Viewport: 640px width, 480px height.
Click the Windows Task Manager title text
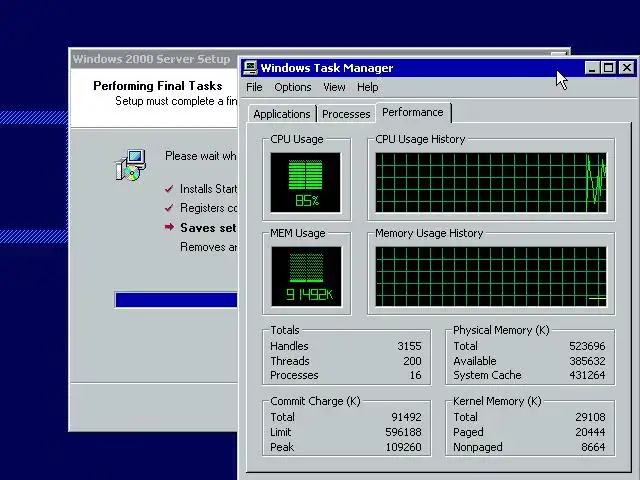pyautogui.click(x=327, y=68)
